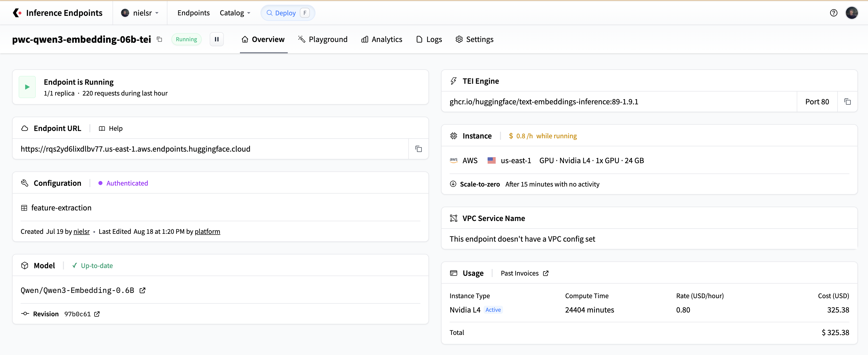Image resolution: width=868 pixels, height=355 pixels.
Task: Click the feature-extraction task label
Action: 61,208
